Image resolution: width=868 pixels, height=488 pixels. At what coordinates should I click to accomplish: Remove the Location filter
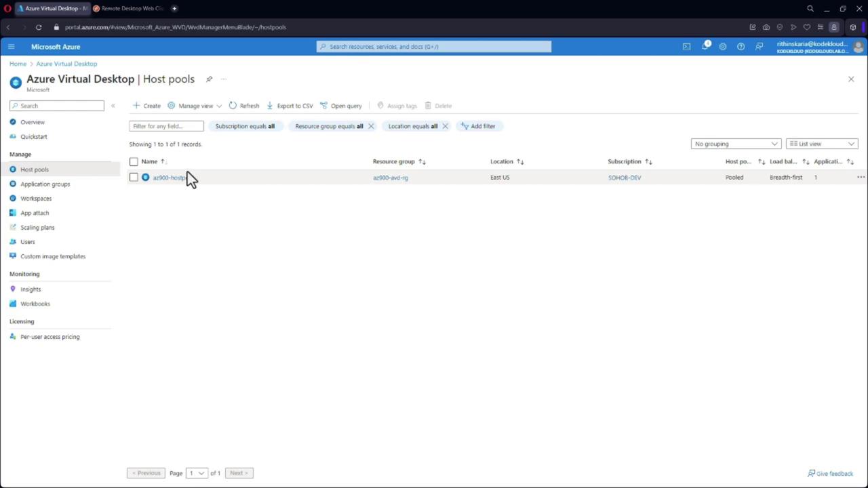pyautogui.click(x=445, y=126)
